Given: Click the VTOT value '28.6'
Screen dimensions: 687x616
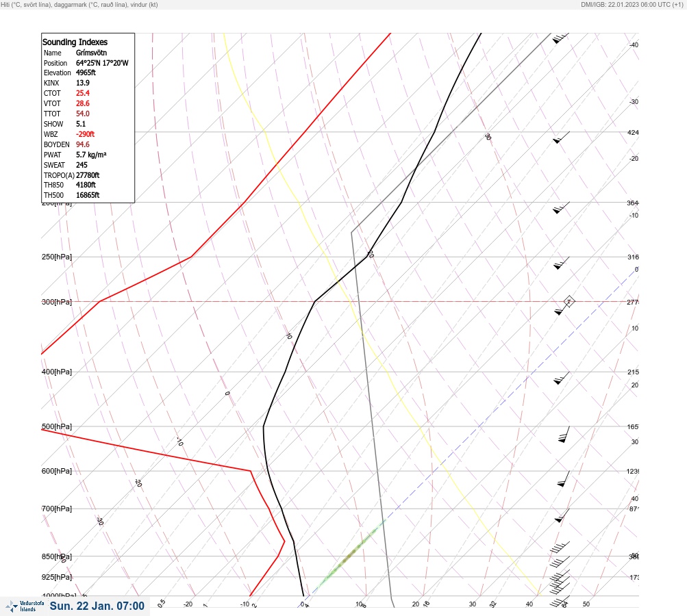Looking at the screenshot, I should (83, 103).
